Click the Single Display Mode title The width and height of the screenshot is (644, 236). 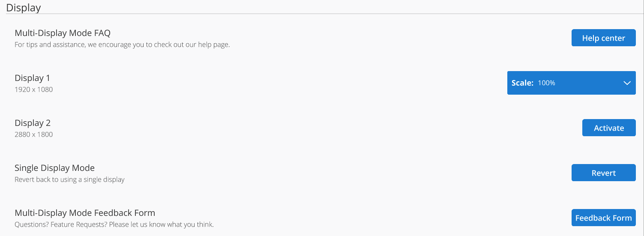54,168
